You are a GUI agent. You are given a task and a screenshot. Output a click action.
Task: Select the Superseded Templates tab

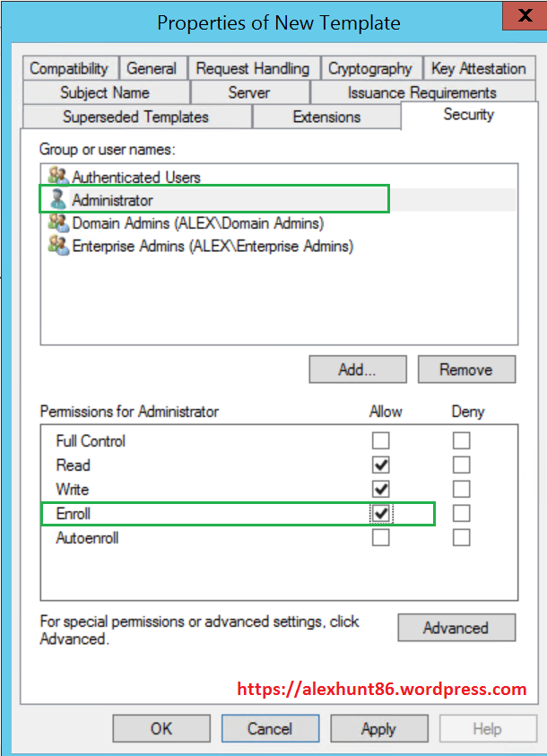click(135, 117)
